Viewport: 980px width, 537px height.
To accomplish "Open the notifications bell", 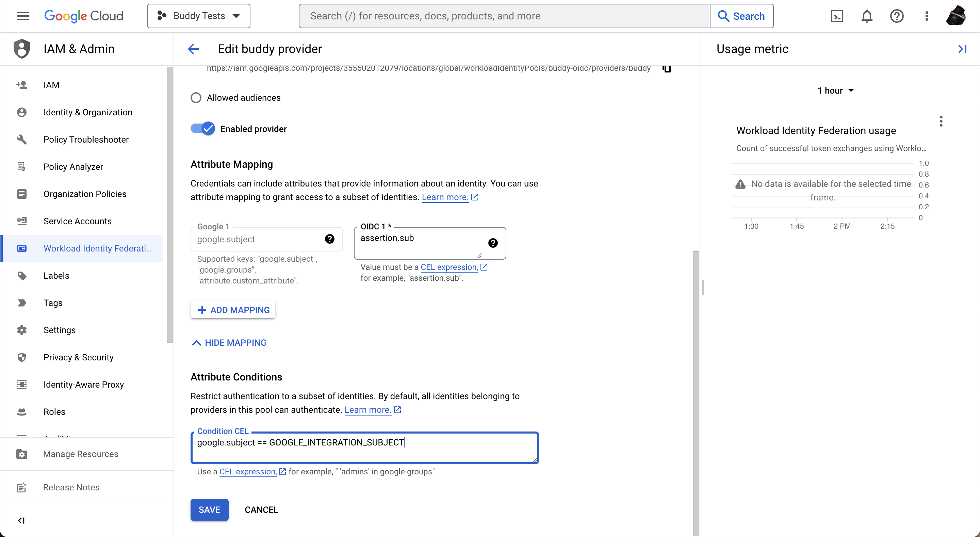I will point(867,16).
